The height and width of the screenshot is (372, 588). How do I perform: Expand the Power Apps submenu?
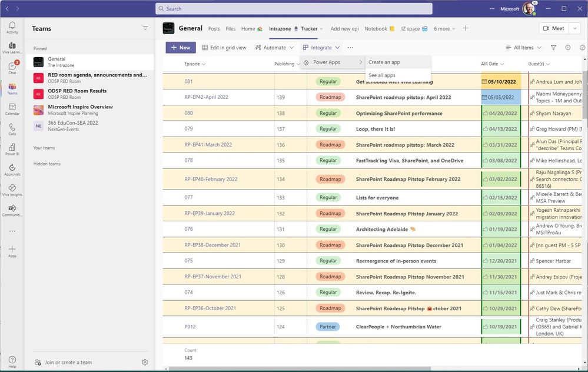(x=333, y=62)
